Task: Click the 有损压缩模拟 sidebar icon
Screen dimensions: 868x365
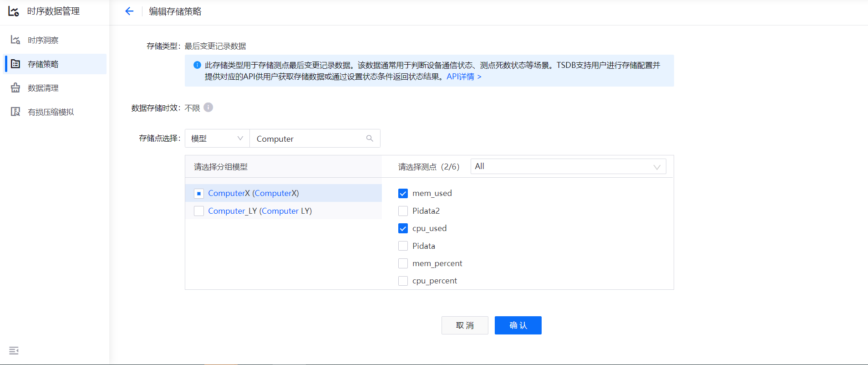Action: (x=15, y=112)
